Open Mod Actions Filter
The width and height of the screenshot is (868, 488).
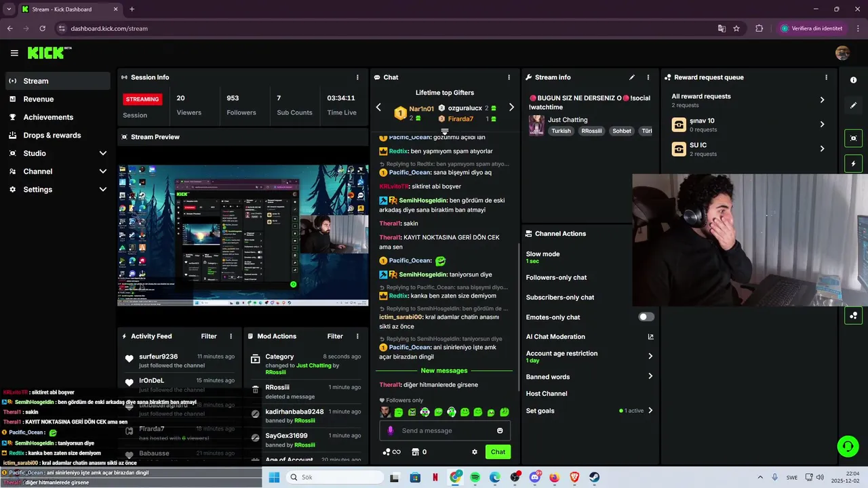335,336
